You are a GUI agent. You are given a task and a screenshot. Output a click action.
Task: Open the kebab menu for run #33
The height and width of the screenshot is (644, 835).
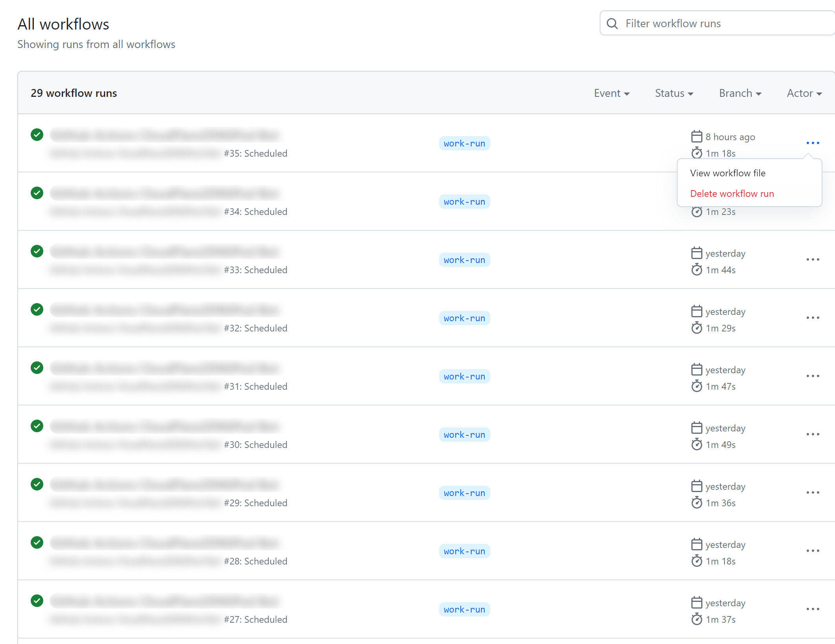813,259
